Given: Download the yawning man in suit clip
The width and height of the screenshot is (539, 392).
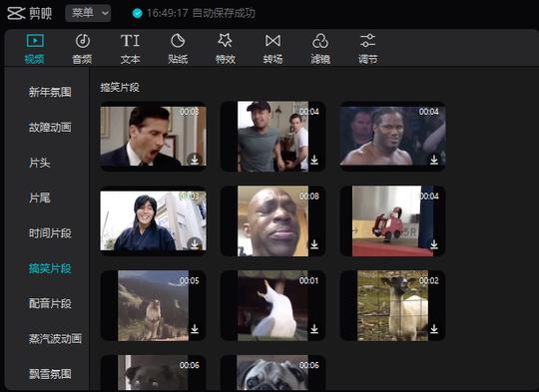Looking at the screenshot, I should tap(195, 160).
